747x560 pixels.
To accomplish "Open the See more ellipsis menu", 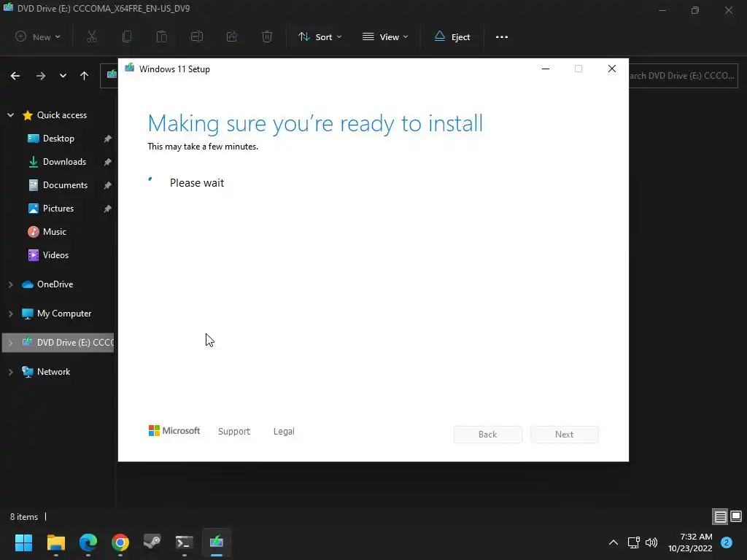I will coord(502,36).
